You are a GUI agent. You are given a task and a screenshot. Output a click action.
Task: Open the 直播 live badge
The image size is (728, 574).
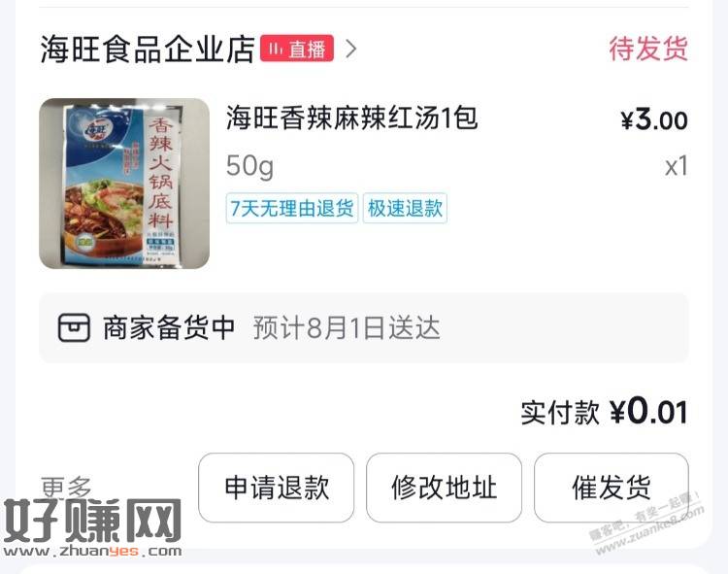point(297,49)
